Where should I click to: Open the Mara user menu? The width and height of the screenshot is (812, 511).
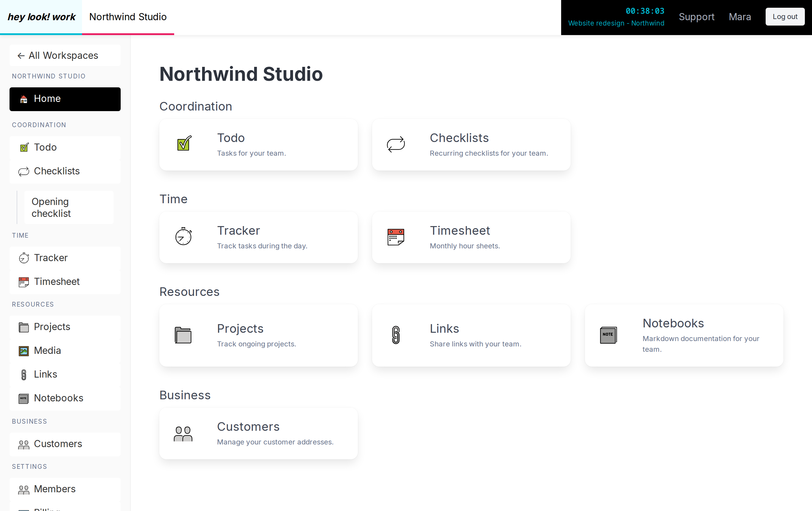pos(740,17)
